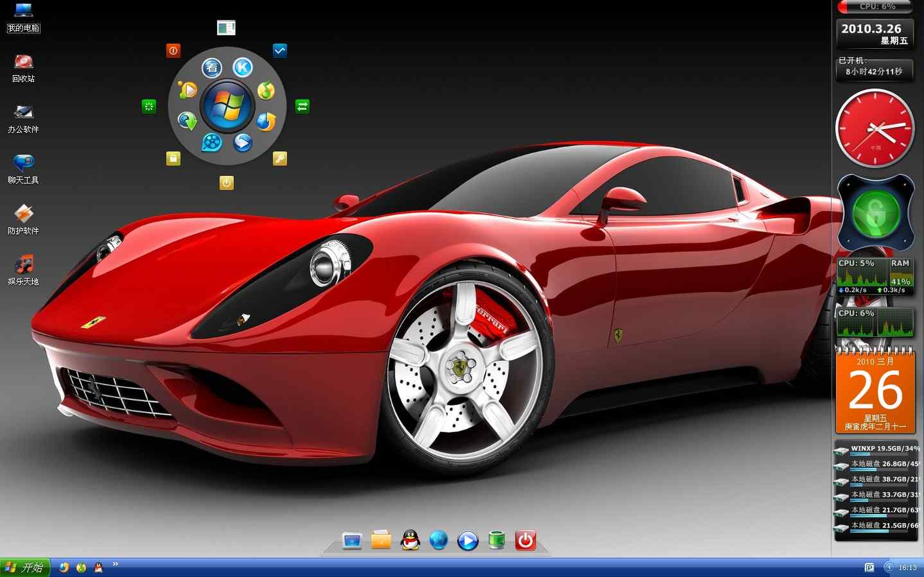924x577 pixels.
Task: Open the blue globe browser in bottom dock
Action: 439,540
